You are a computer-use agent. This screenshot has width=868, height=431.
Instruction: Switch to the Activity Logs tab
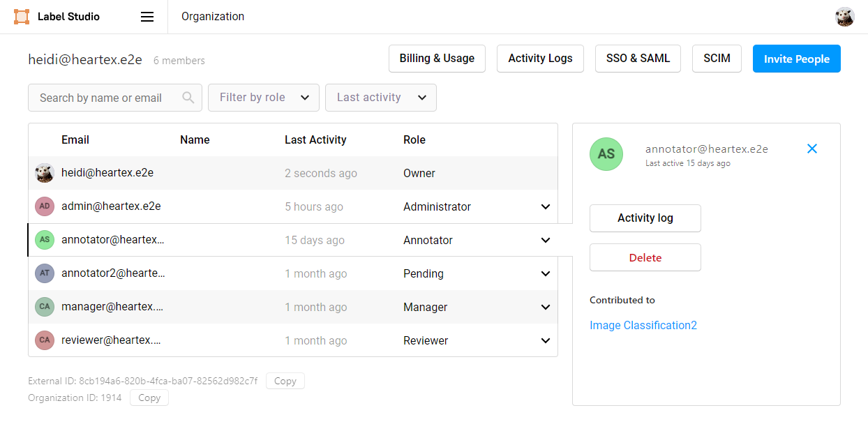540,59
